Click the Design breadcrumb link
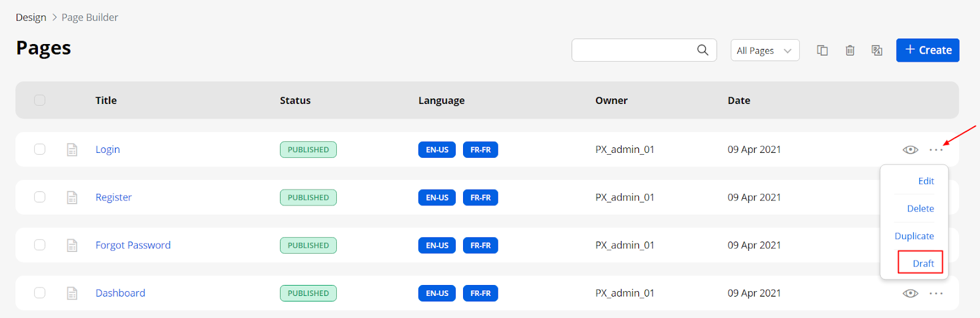The height and width of the screenshot is (318, 980). click(x=31, y=17)
